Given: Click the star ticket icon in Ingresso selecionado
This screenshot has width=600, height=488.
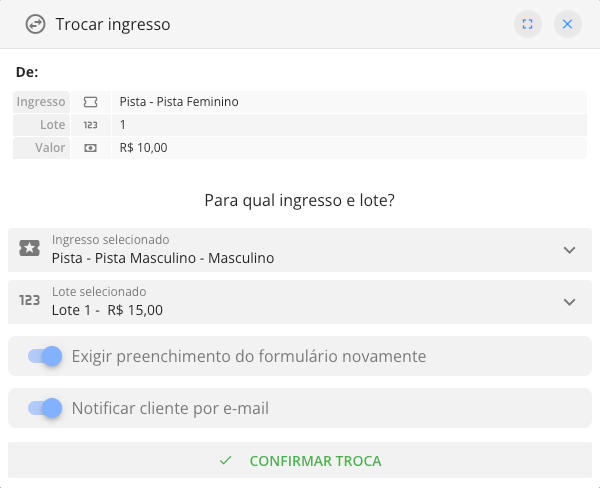Looking at the screenshot, I should (30, 250).
